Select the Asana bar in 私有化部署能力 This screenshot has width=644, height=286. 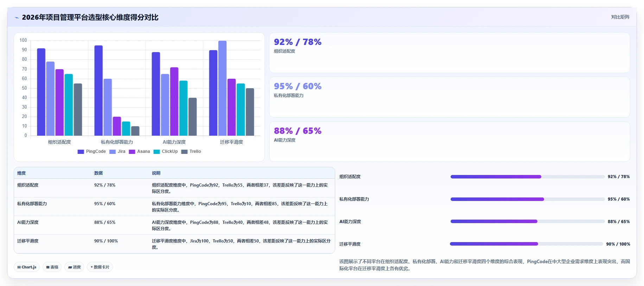pyautogui.click(x=117, y=126)
